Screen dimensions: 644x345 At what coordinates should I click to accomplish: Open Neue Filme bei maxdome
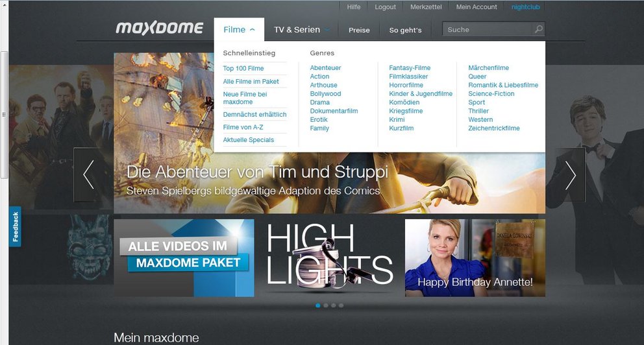[x=245, y=98]
